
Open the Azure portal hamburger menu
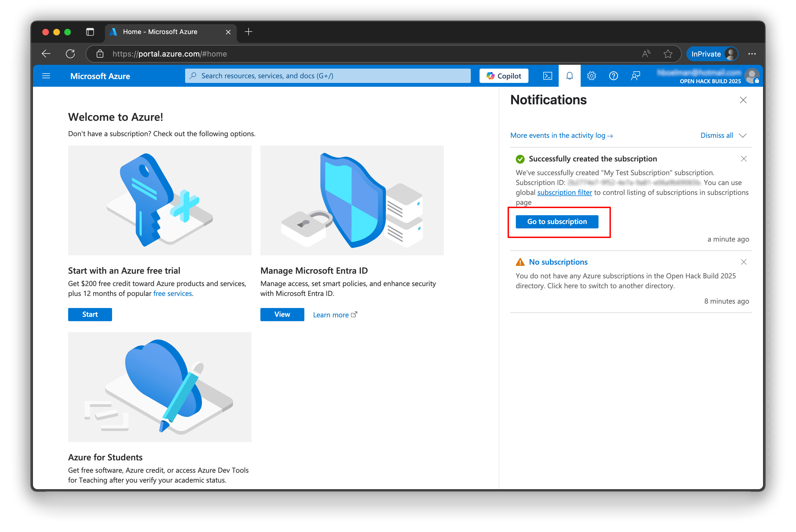pos(46,76)
